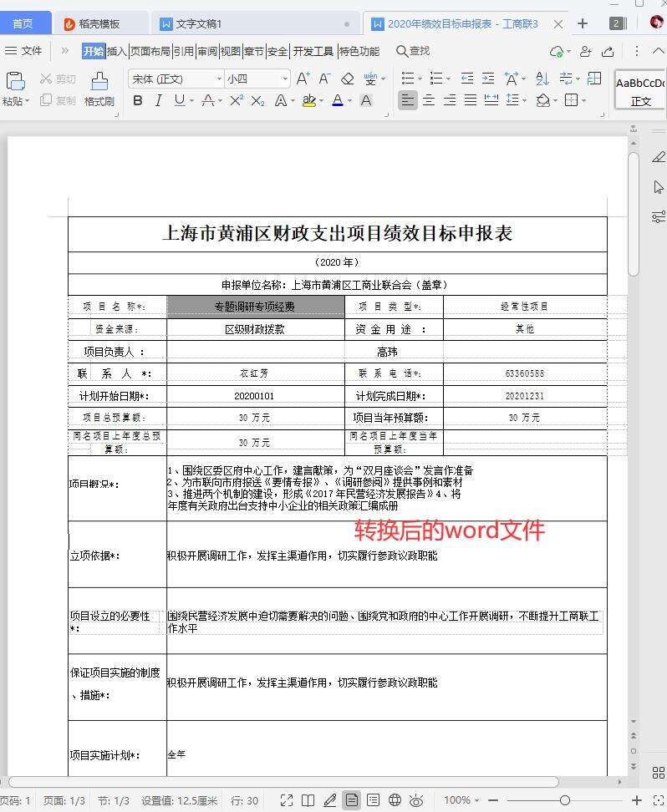Screen dimensions: 667x812
Task: Switch to web layout globe icon
Action: point(395,800)
